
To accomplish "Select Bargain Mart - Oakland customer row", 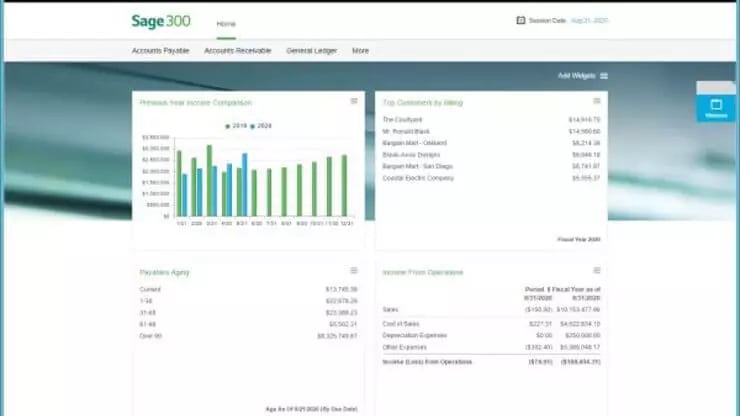I will pyautogui.click(x=491, y=143).
